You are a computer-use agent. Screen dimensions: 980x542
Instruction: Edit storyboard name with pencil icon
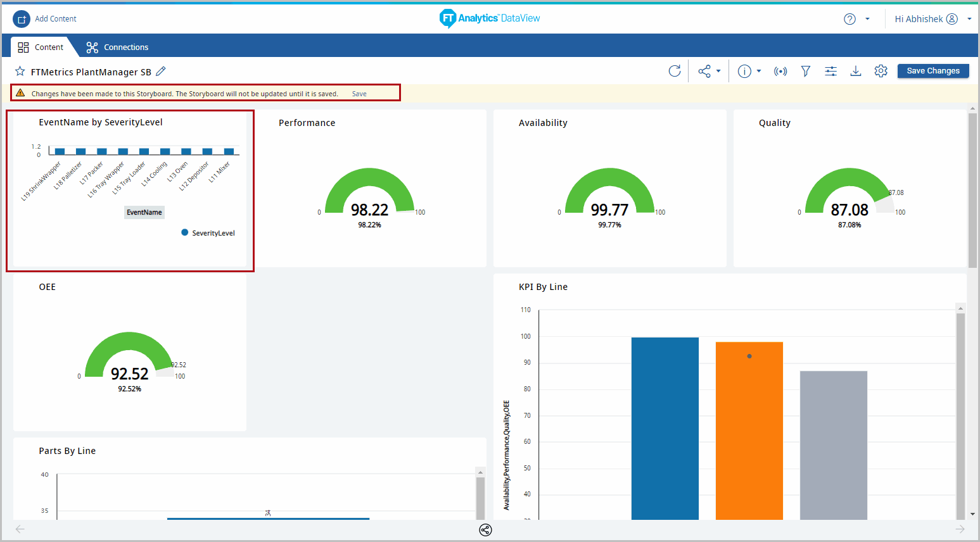pos(161,71)
